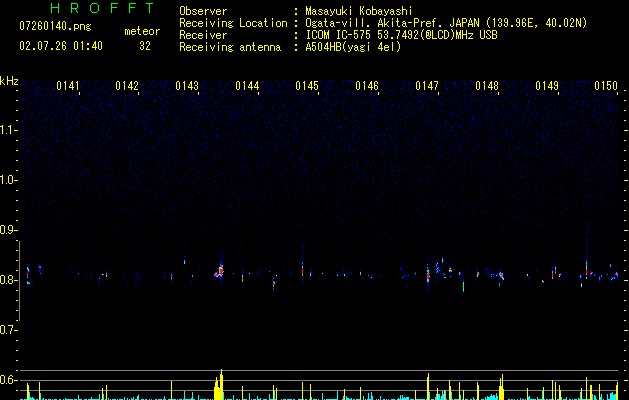Click the ICOM IC-575 53.7492 MHz receiver text
This screenshot has width=629, height=400.
tap(401, 35)
